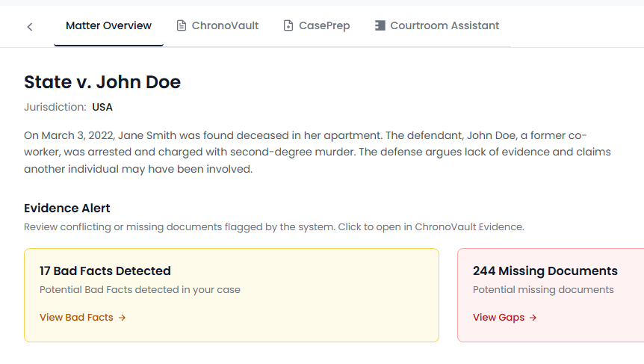
Task: Click the ChronoVault document icon
Action: click(x=182, y=26)
